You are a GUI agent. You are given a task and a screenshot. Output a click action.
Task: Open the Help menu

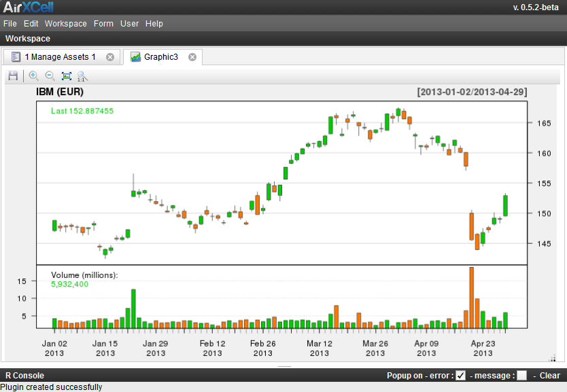(154, 24)
